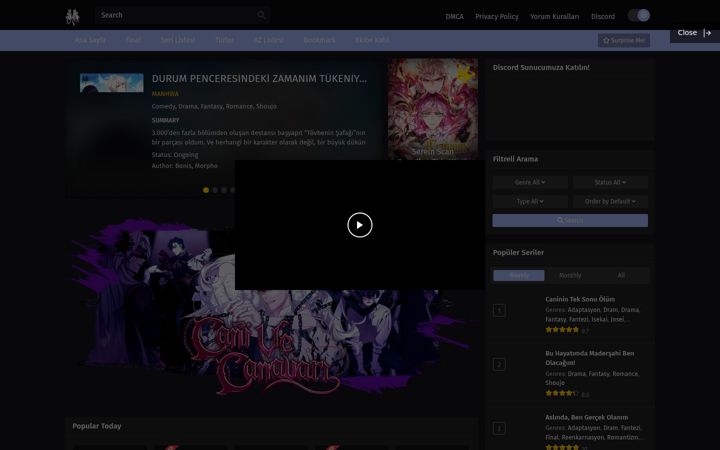
Task: Open the DMCA link
Action: click(454, 17)
